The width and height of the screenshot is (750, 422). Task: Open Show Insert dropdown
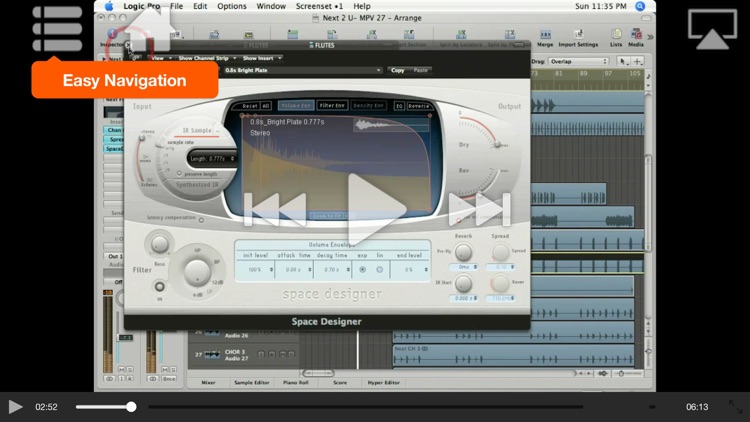click(x=262, y=58)
